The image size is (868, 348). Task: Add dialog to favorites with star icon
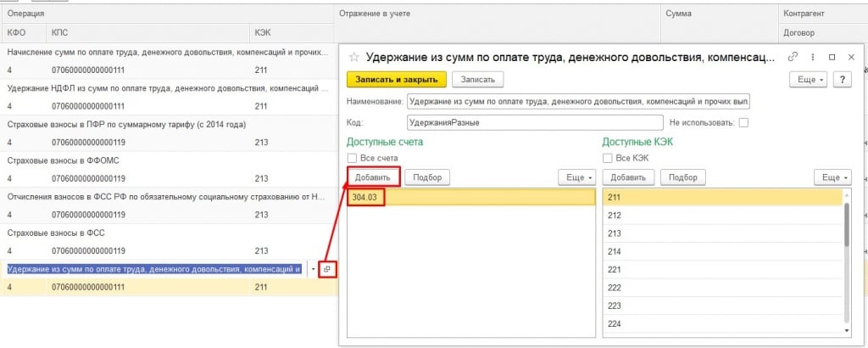(354, 57)
